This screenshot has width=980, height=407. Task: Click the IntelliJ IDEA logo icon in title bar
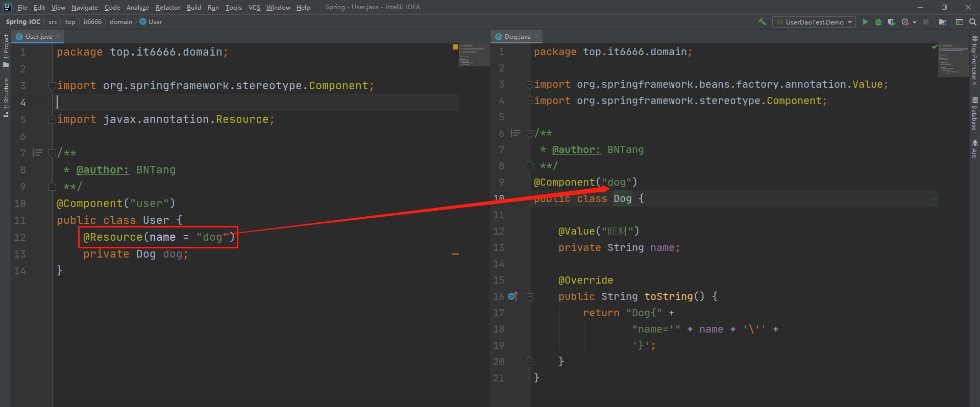pos(7,7)
